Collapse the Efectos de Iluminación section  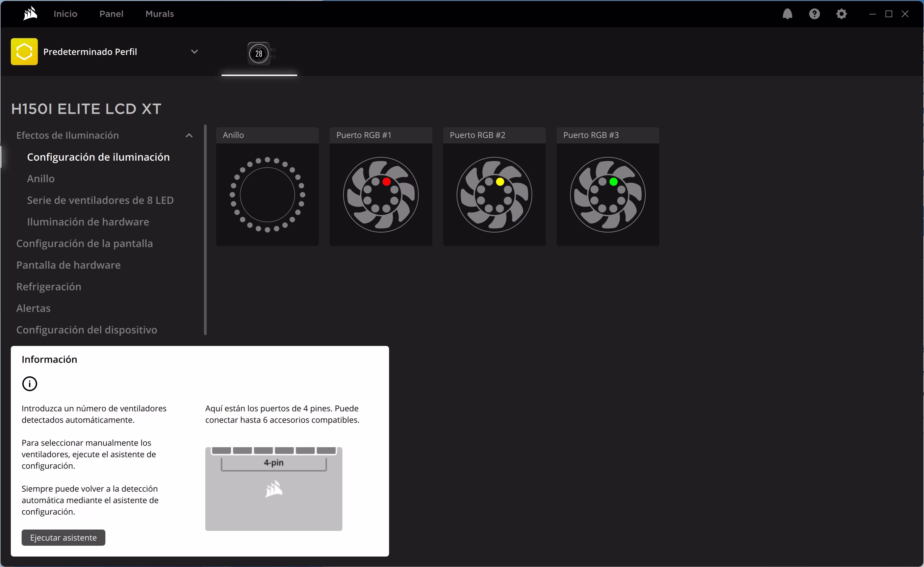pyautogui.click(x=189, y=135)
